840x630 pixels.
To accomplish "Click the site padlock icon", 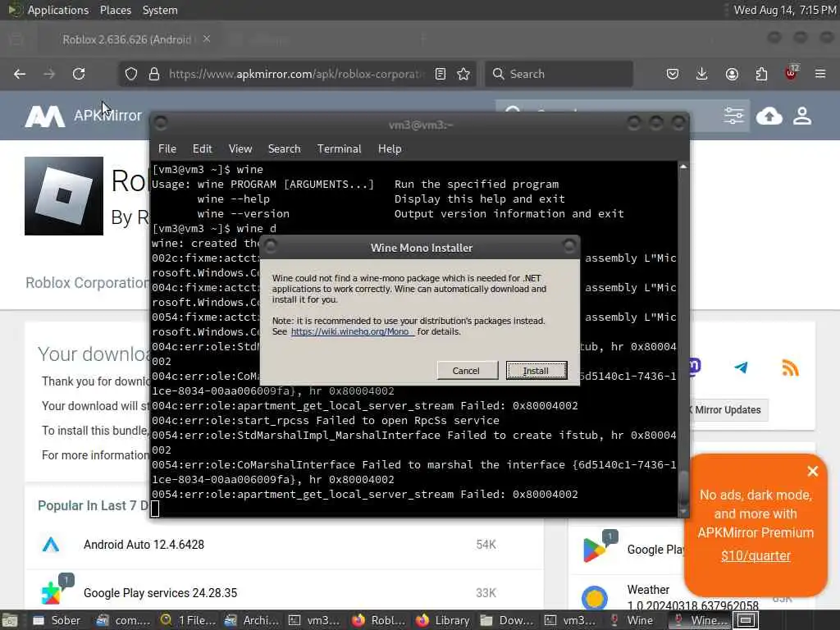I will coord(154,74).
